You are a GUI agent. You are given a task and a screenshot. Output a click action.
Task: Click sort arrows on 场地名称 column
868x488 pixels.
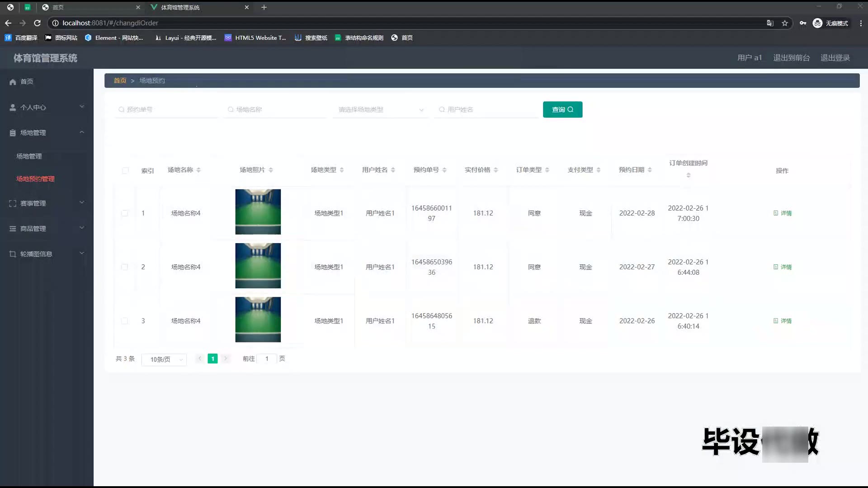pyautogui.click(x=198, y=170)
